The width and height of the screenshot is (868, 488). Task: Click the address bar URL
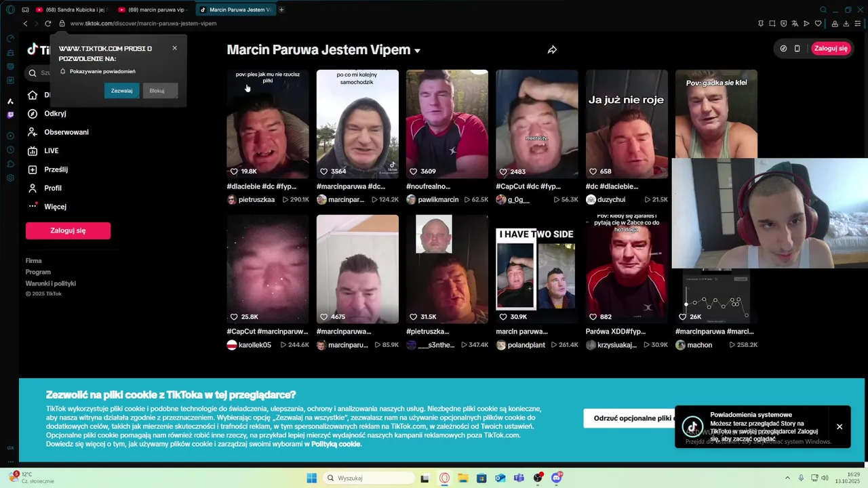143,23
